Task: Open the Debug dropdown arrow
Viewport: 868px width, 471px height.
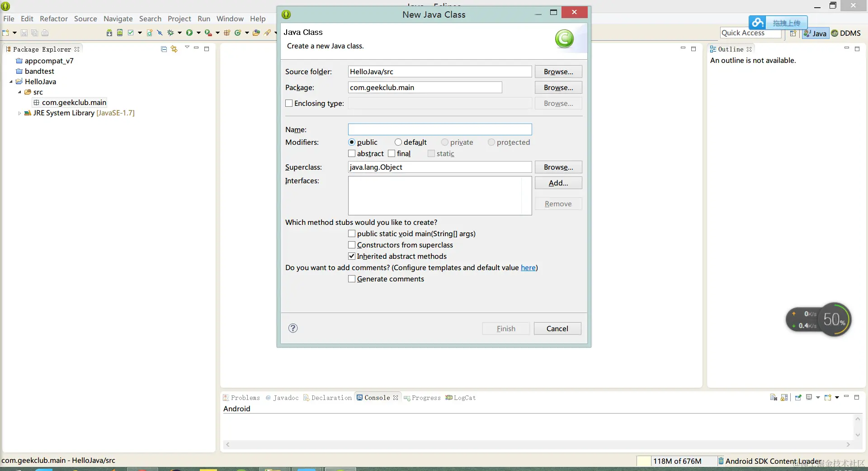Action: (179, 33)
